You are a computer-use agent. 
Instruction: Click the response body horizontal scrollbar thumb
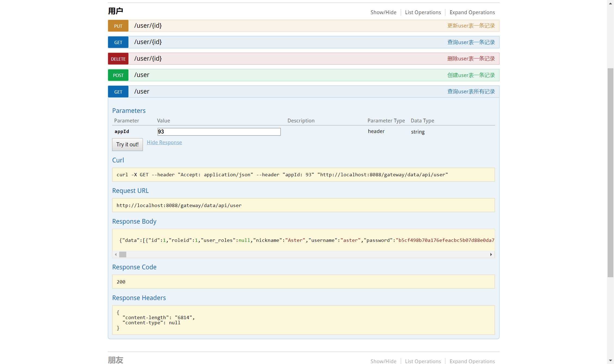(123, 255)
